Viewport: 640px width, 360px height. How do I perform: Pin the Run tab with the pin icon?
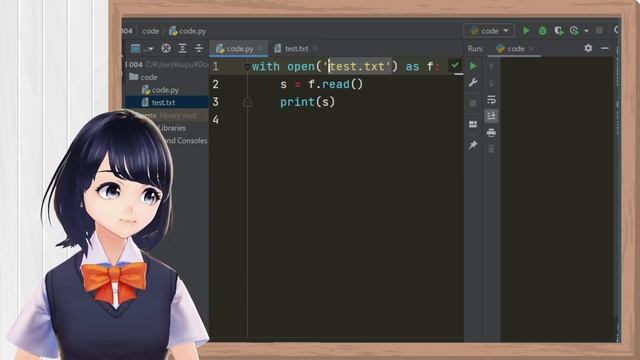point(473,145)
